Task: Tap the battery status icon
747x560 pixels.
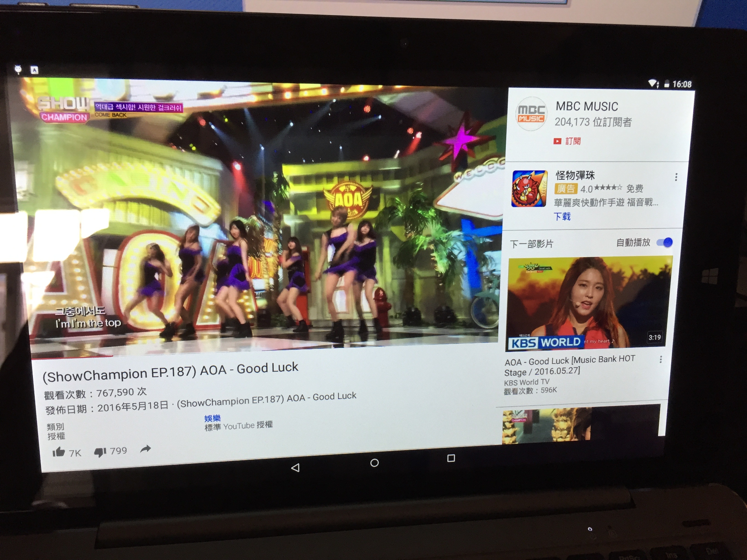Action: pyautogui.click(x=667, y=84)
